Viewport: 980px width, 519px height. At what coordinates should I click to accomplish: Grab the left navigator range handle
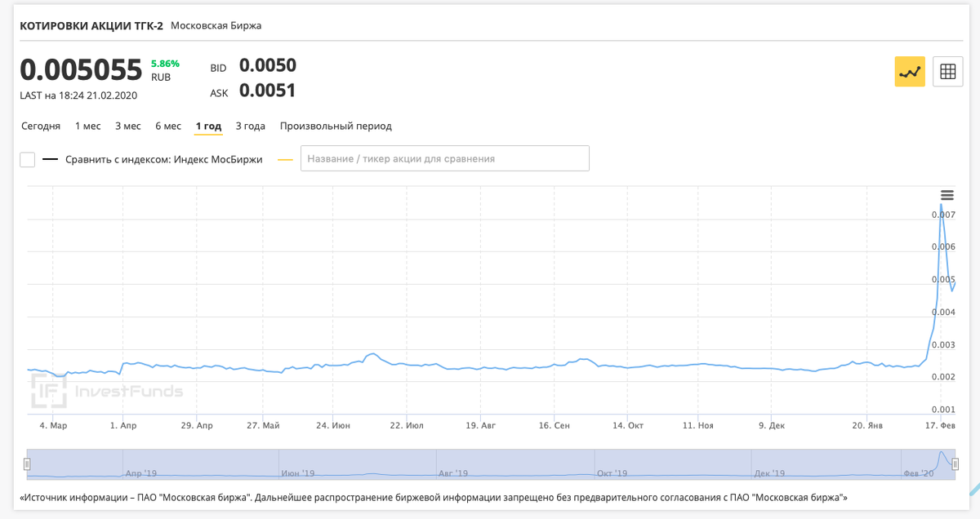(x=27, y=464)
